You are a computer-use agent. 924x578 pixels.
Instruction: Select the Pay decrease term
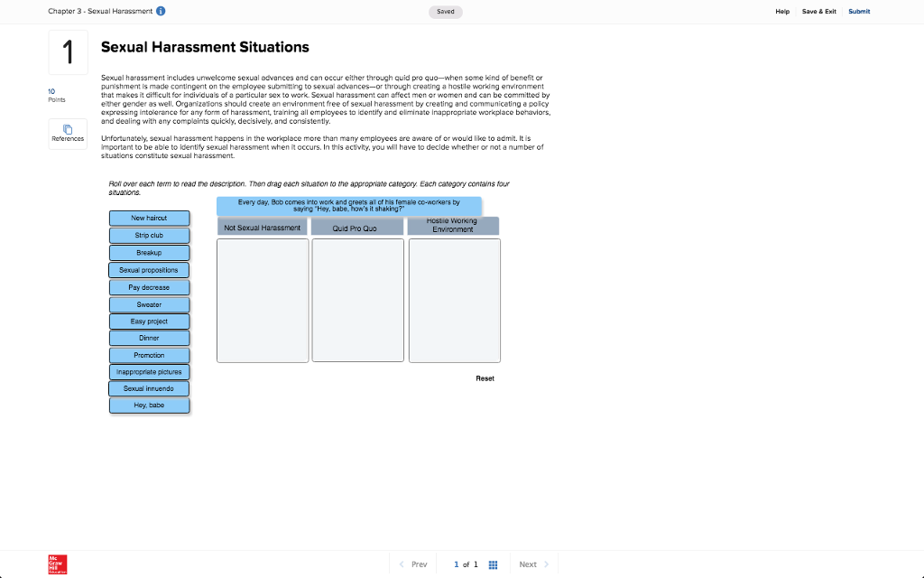(x=149, y=287)
